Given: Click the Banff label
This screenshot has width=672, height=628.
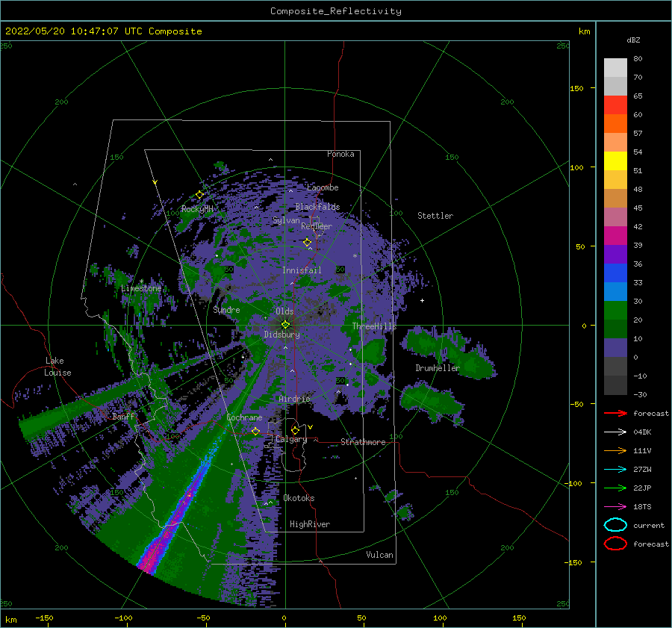Looking at the screenshot, I should pyautogui.click(x=123, y=416).
